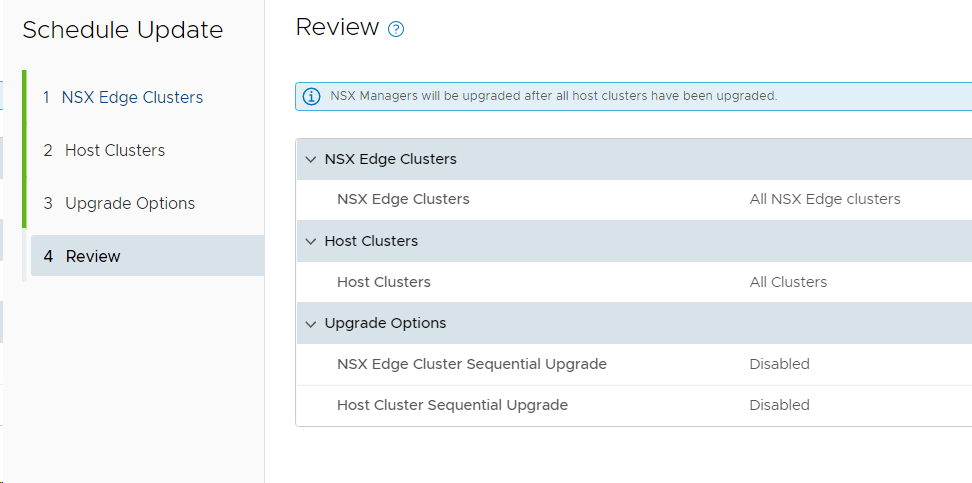This screenshot has height=483, width=972.
Task: Click the All NSX Edge clusters value
Action: click(x=824, y=199)
